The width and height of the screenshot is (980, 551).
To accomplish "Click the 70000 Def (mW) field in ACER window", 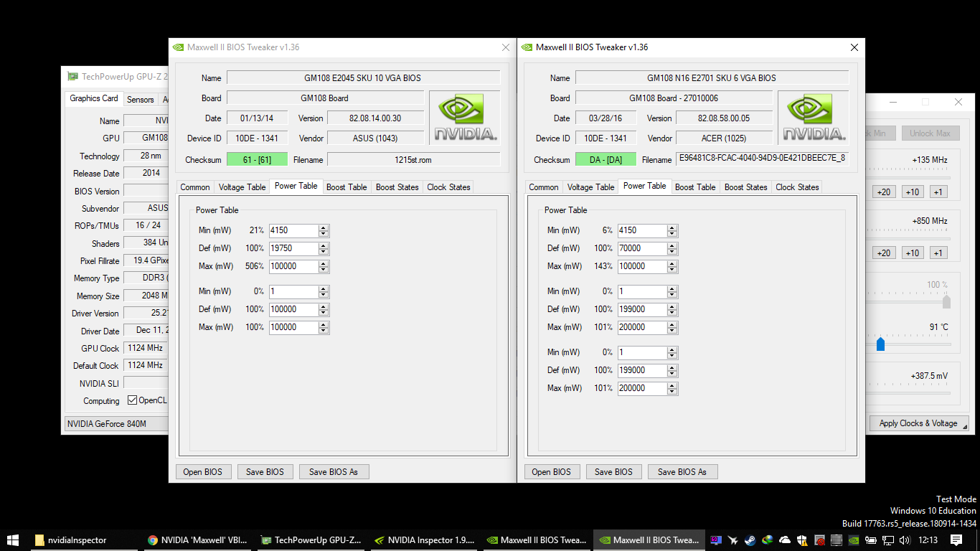I will click(x=642, y=248).
